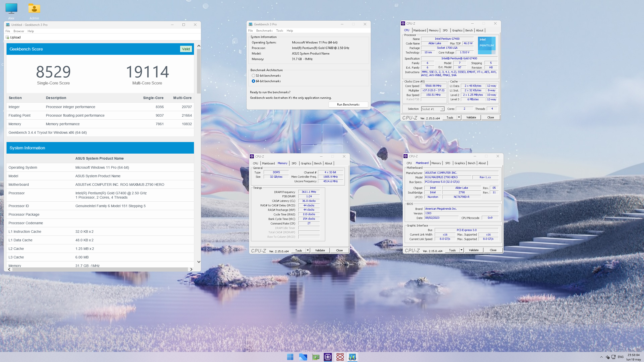Open Graphics tab in CPU-Z Mainboard window
644x362 pixels.
pyautogui.click(x=460, y=163)
